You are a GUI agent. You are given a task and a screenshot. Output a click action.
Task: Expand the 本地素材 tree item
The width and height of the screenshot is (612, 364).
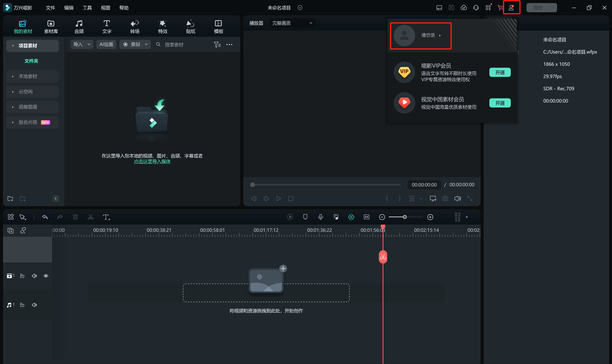point(13,77)
